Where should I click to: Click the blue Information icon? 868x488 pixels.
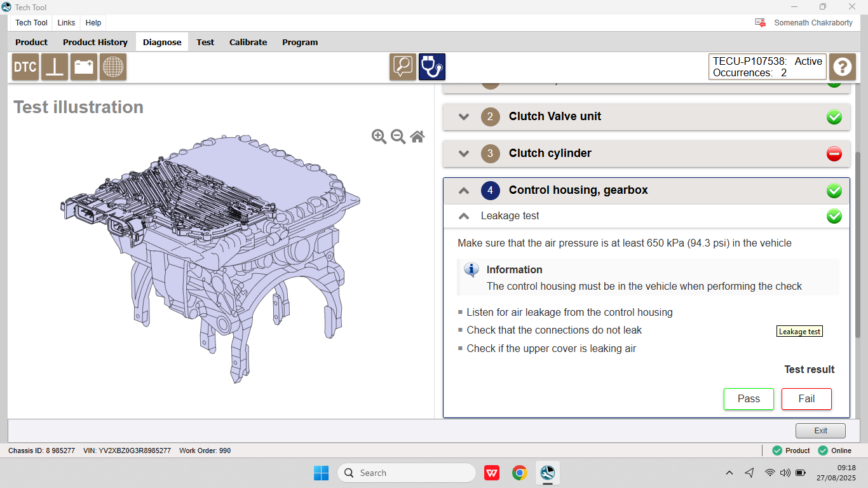(x=471, y=269)
